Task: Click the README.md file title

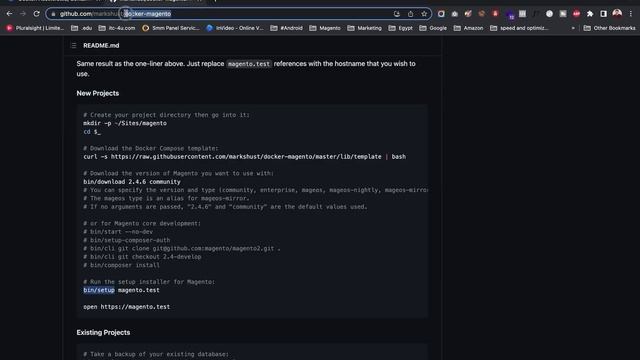Action: [x=101, y=45]
